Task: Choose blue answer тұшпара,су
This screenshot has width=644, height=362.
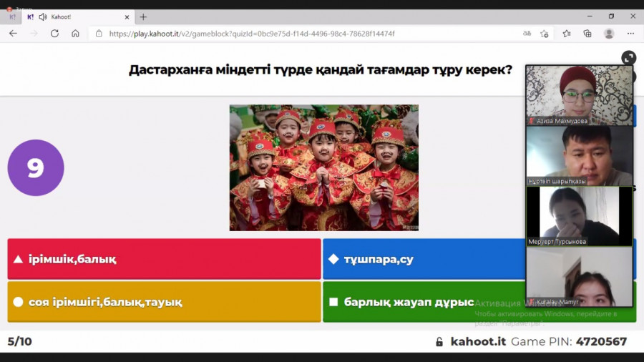Action: (x=422, y=259)
